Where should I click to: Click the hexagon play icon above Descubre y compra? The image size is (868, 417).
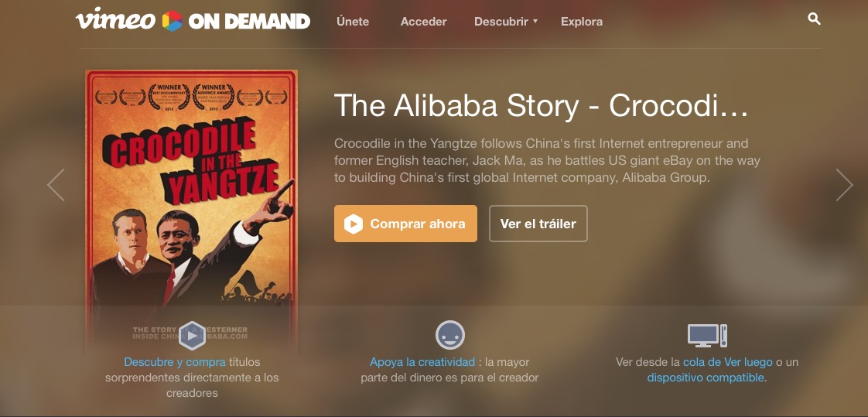192,336
